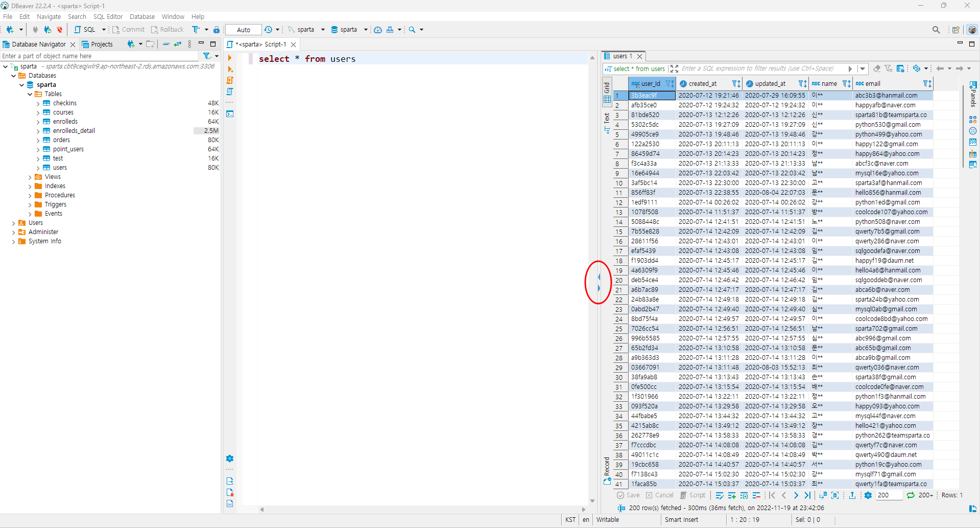980x528 pixels.
Task: Open the SQL button dropdown arrow
Action: (x=104, y=30)
